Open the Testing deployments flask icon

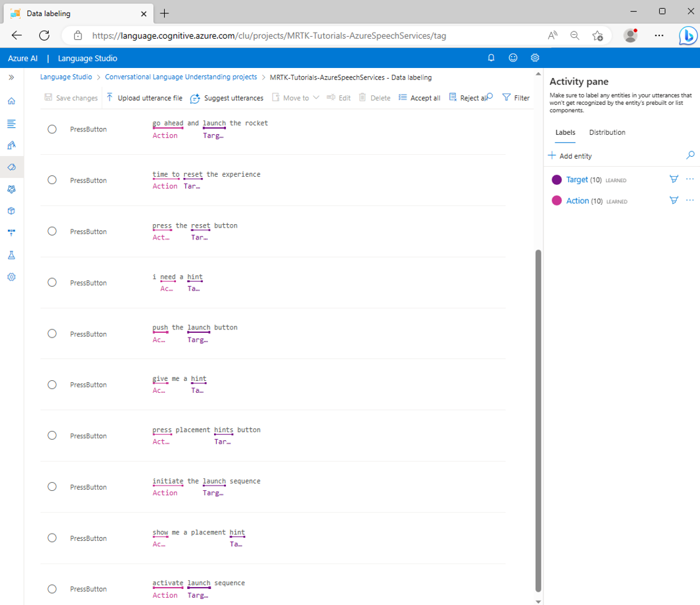(x=11, y=255)
